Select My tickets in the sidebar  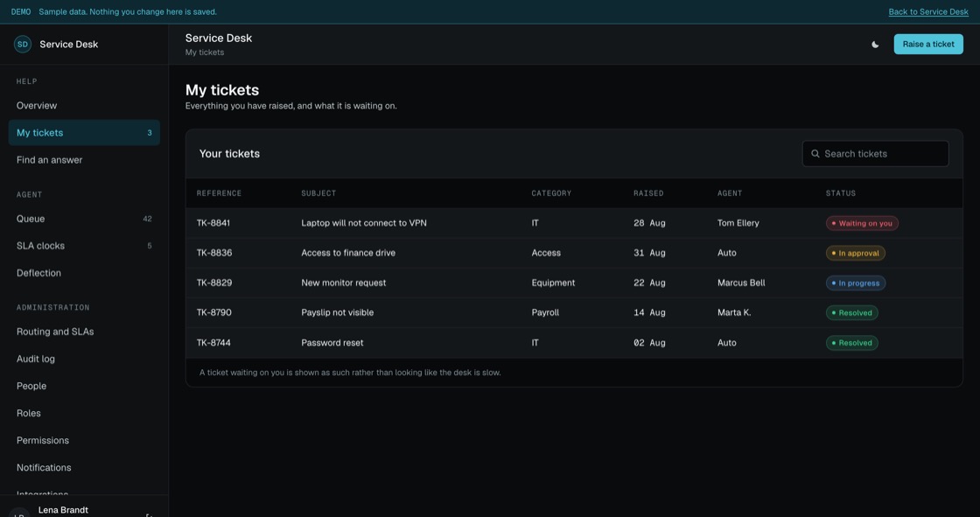click(x=84, y=133)
